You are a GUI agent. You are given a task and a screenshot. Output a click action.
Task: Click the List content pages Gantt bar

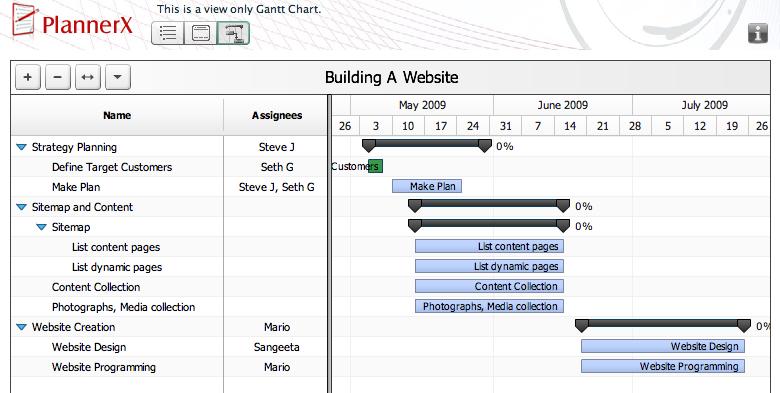[489, 246]
